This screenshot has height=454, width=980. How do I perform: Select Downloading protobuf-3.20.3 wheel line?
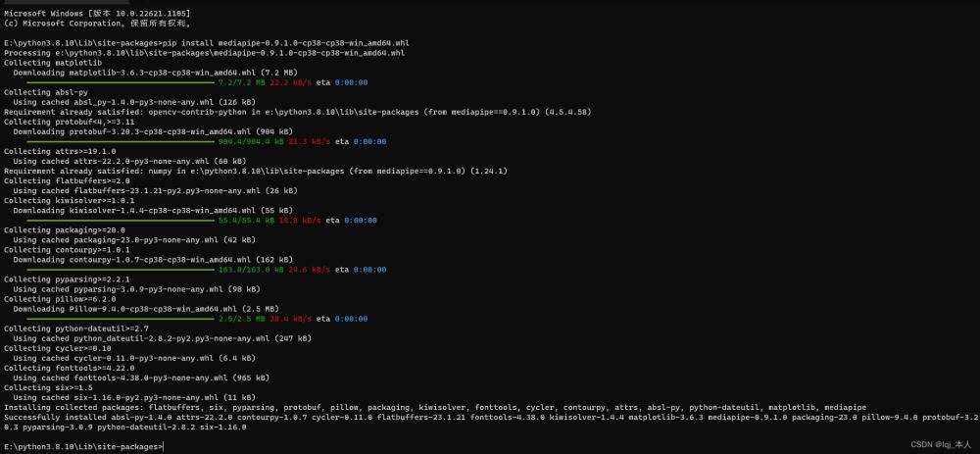click(153, 132)
